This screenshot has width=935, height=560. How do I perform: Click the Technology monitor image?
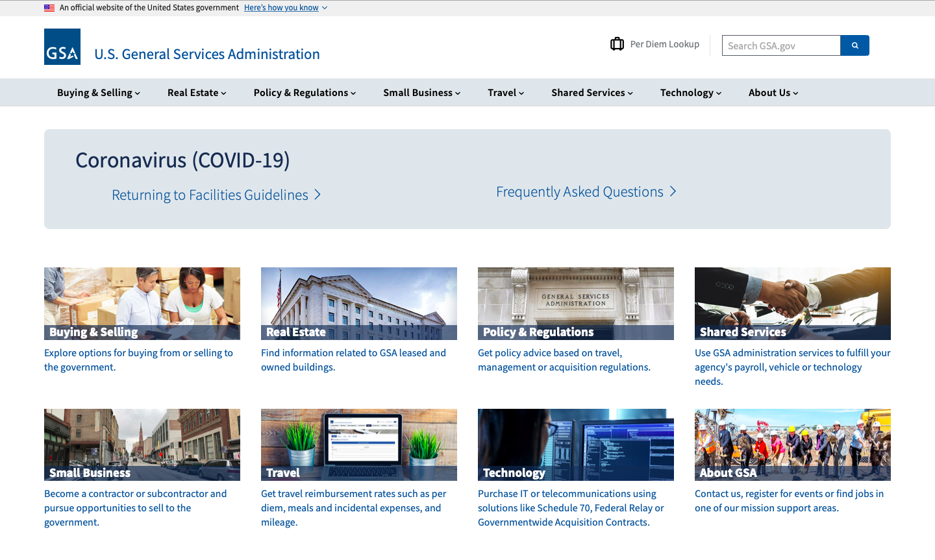tap(576, 444)
